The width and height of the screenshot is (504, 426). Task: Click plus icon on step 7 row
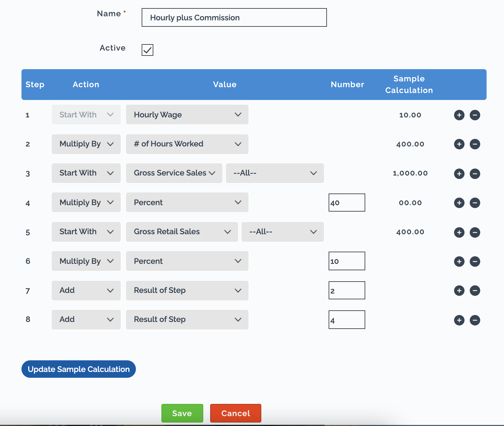click(459, 291)
